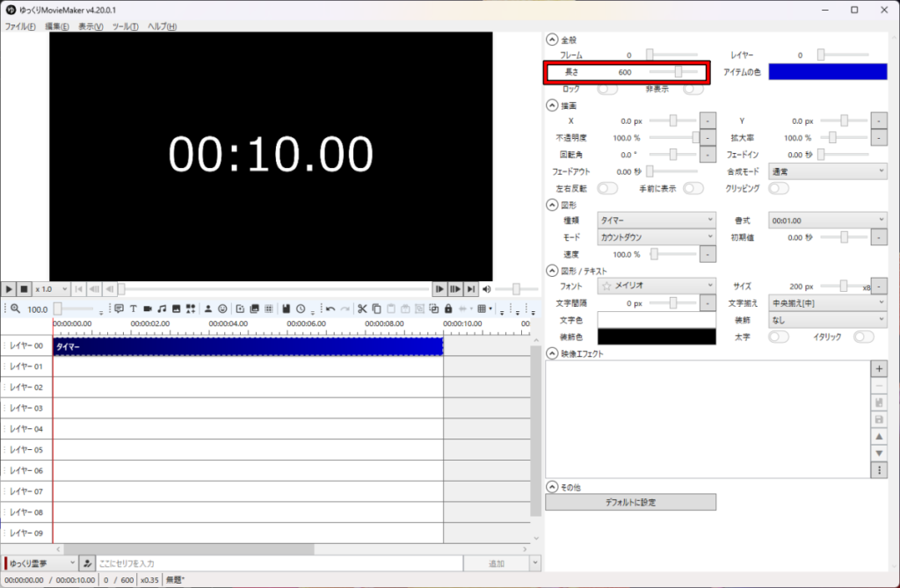This screenshot has width=900, height=588.
Task: Click the clock icon in timeline toolbar
Action: click(x=301, y=309)
